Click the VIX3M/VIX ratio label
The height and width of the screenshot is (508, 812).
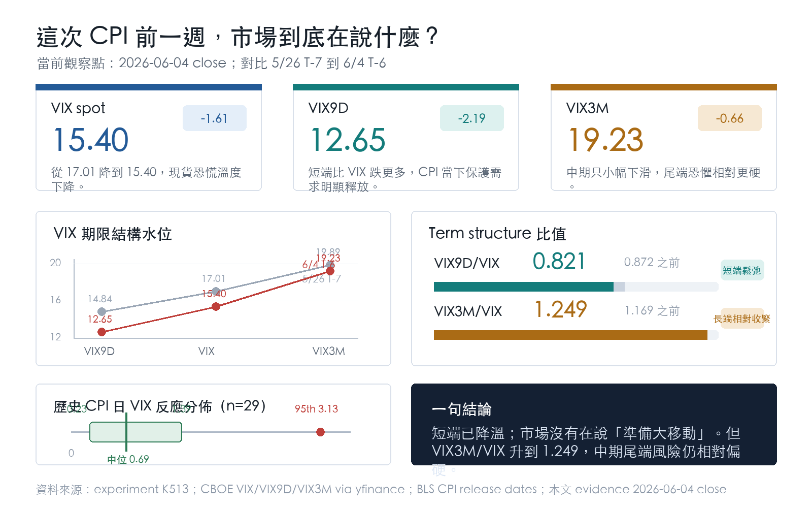pos(468,311)
